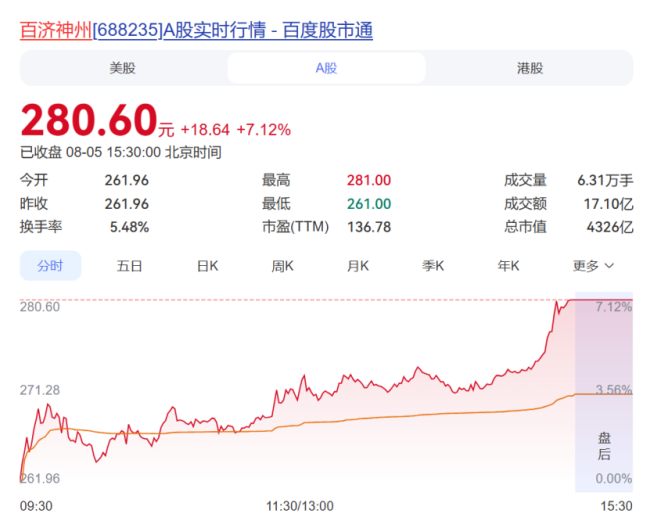Viewport: 650px width, 517px height.
Task: Click the 最低 value 261.00
Action: pyautogui.click(x=369, y=204)
